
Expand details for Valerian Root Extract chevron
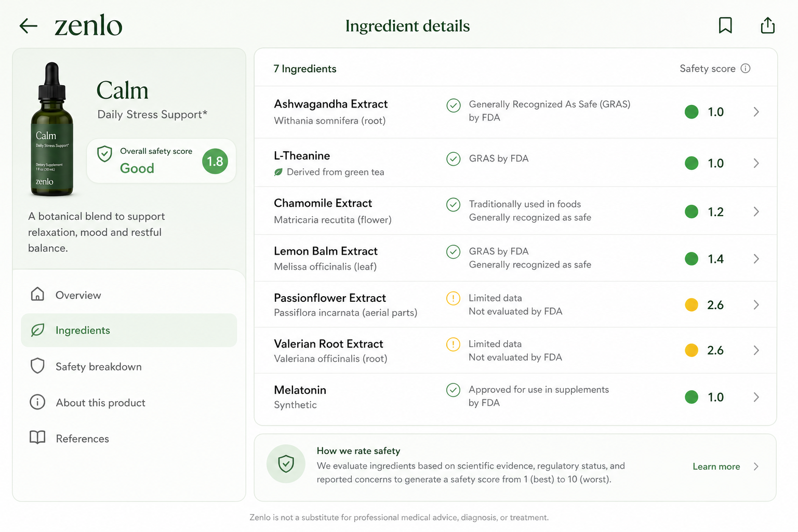(x=756, y=350)
